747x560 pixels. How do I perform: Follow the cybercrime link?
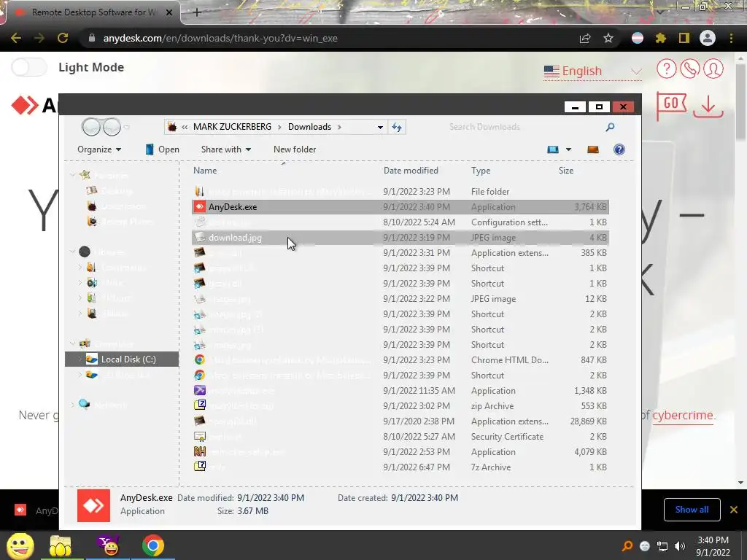(683, 415)
